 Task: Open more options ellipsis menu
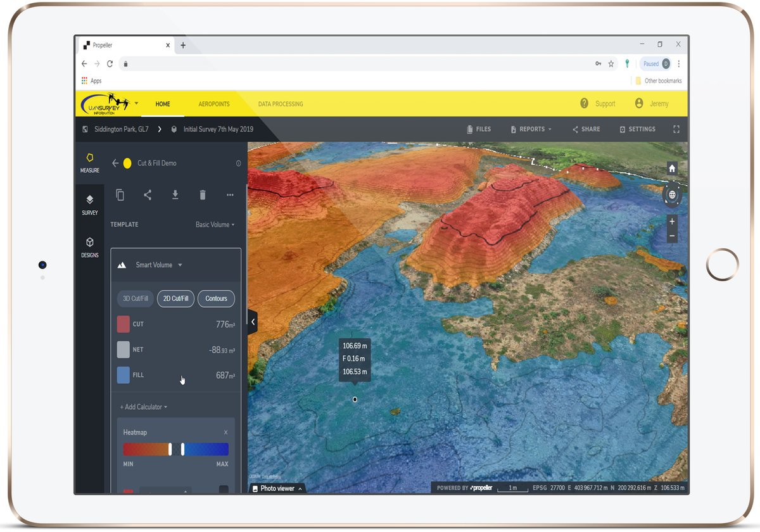click(x=230, y=195)
